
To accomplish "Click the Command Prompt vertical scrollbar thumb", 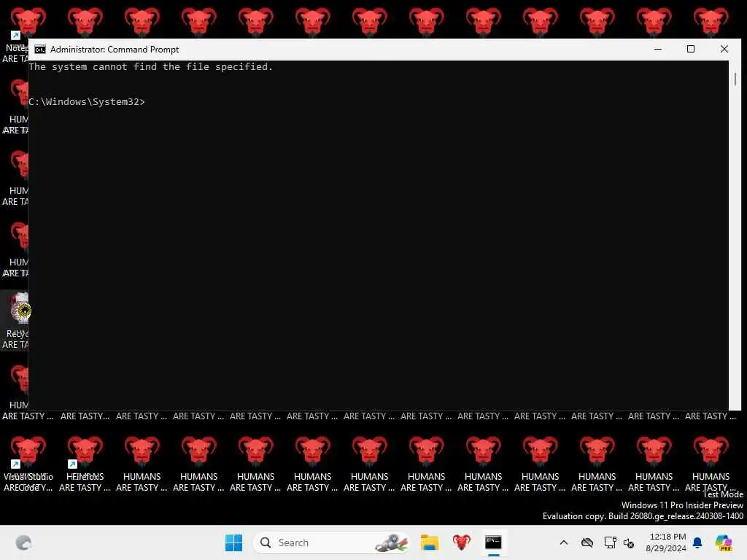I will point(735,79).
